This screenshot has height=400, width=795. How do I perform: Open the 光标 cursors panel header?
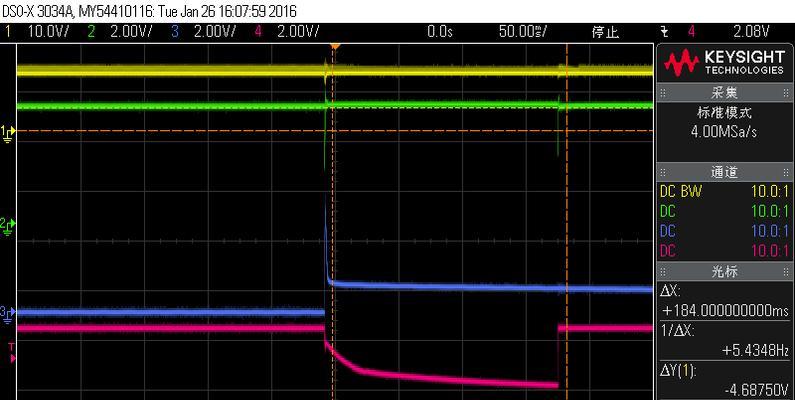tap(724, 271)
